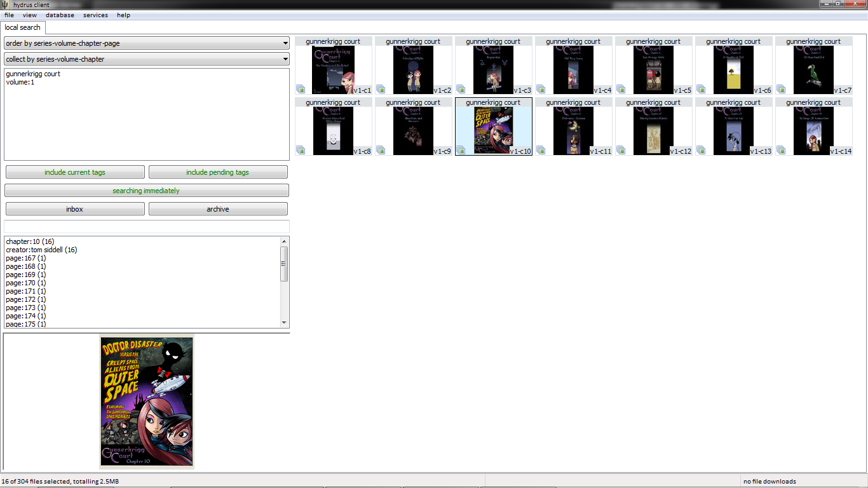Click collection icon on v1-c9 thumbnail
The width and height of the screenshot is (868, 488).
click(x=381, y=151)
